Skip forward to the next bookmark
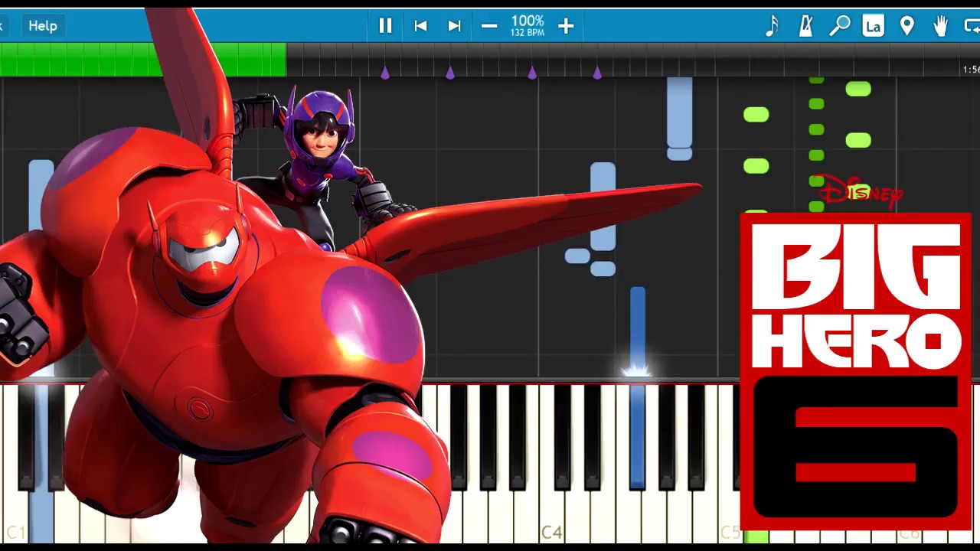The height and width of the screenshot is (551, 980). click(x=454, y=26)
